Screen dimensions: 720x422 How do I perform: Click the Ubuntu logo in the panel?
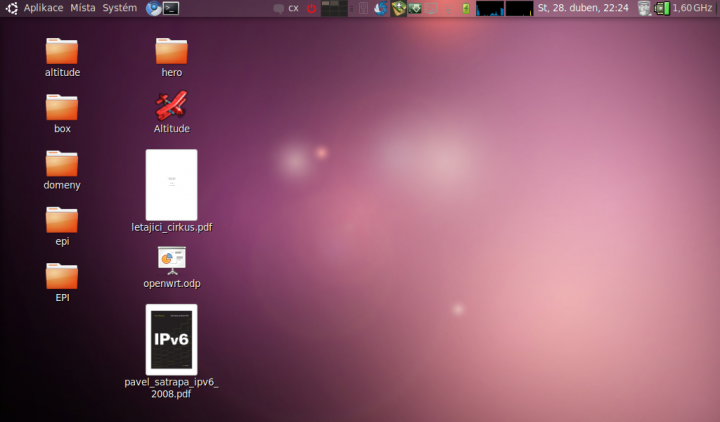coord(11,8)
